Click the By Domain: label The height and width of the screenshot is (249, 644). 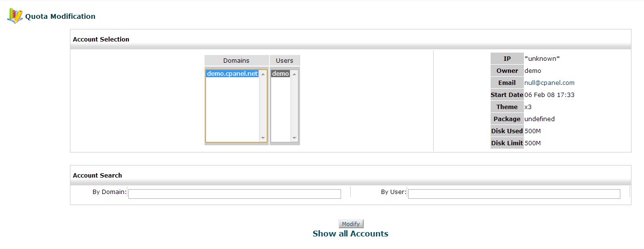[110, 192]
